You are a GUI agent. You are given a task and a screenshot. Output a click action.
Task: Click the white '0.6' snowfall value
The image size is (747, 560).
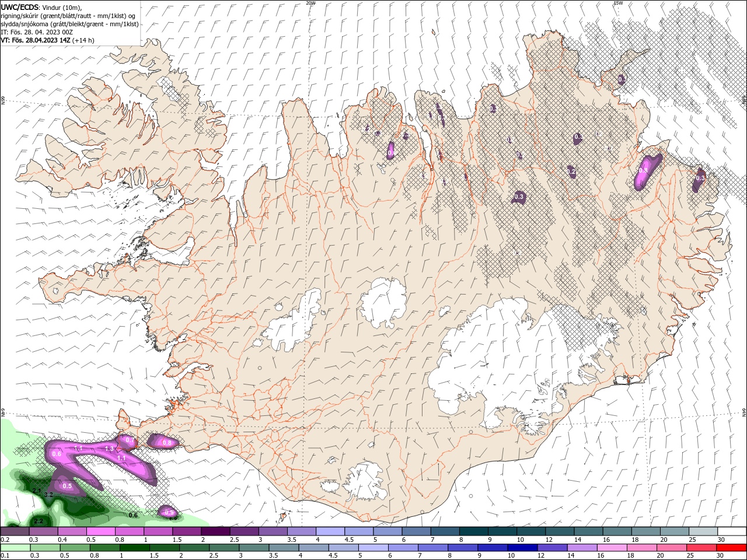tap(57, 454)
